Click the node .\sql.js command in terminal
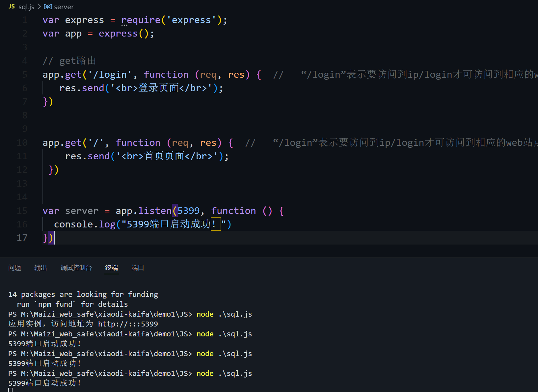Viewport: 538px width, 392px height. 225,373
